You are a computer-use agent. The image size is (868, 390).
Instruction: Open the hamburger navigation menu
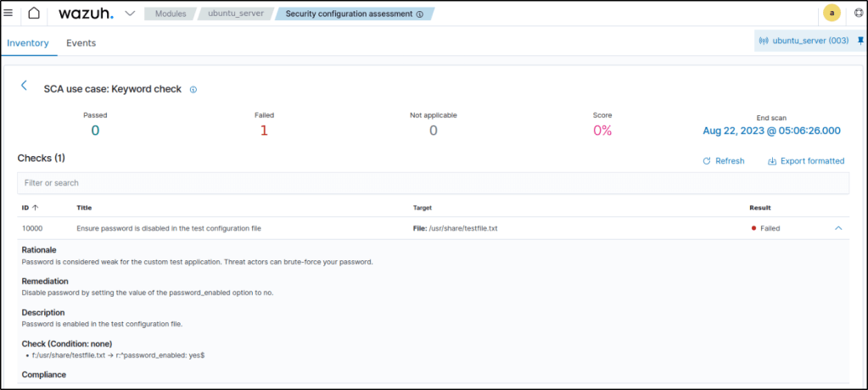tap(8, 14)
